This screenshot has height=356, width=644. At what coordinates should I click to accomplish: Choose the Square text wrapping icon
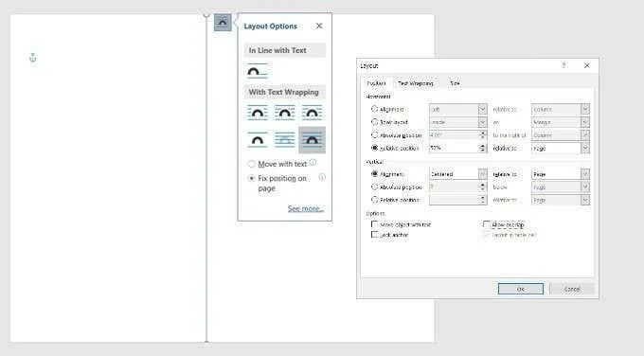[258, 112]
